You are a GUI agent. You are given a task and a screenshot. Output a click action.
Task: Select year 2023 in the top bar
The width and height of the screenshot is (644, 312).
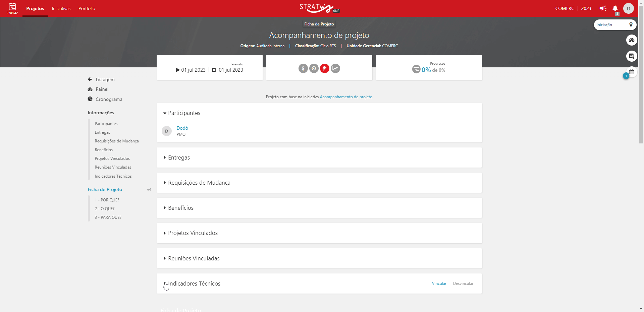point(586,8)
